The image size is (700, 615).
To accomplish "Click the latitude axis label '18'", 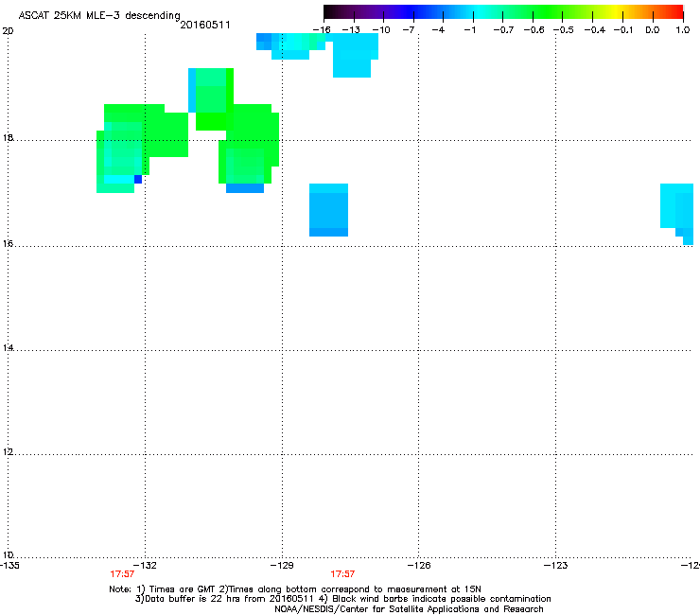I will (8, 137).
